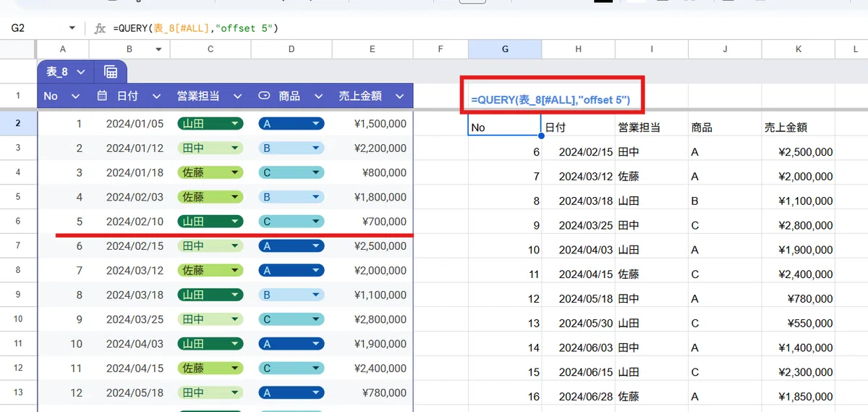Open 山田 chip in the 2024/02/10 row
The width and height of the screenshot is (868, 412).
click(210, 222)
